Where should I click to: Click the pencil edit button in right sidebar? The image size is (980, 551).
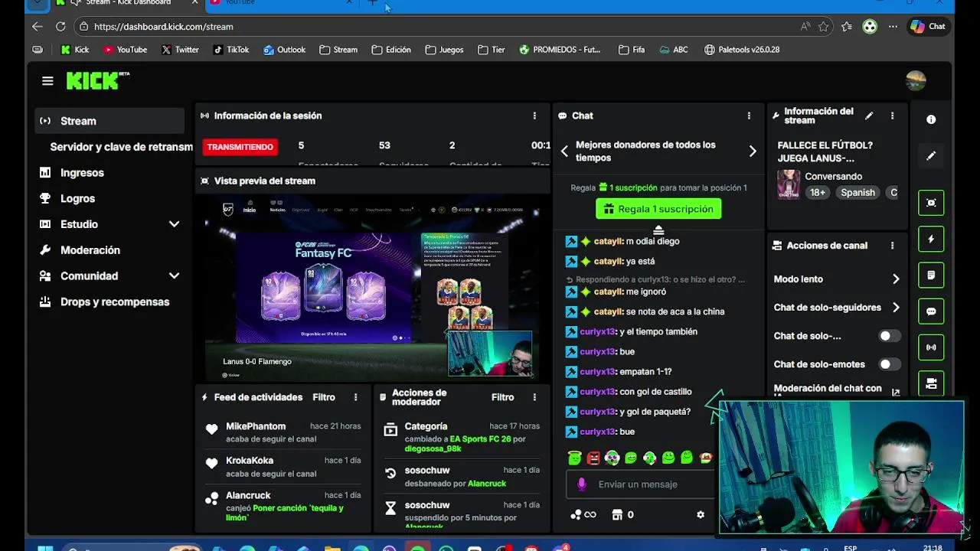coord(931,155)
